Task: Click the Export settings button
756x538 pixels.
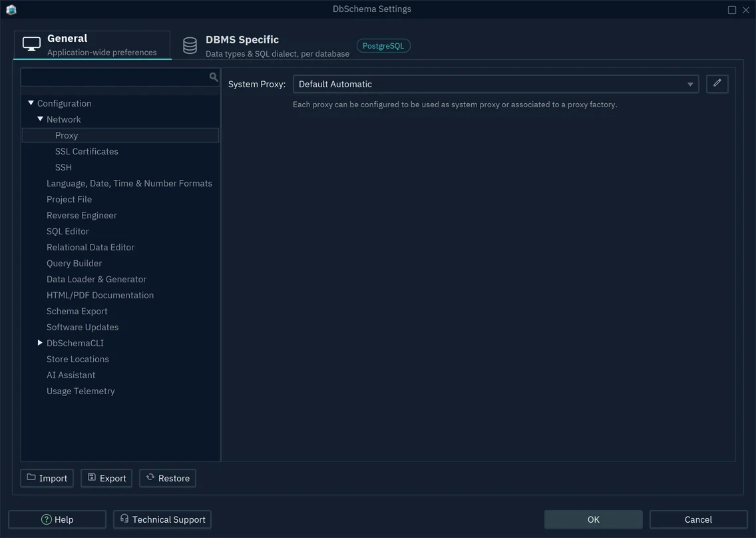Action: tap(106, 478)
